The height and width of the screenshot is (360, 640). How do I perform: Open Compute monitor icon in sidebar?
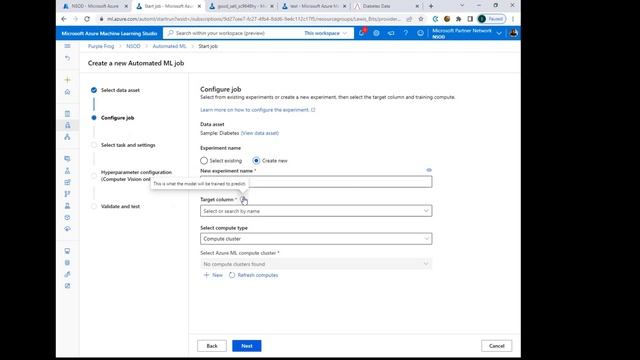(x=67, y=251)
